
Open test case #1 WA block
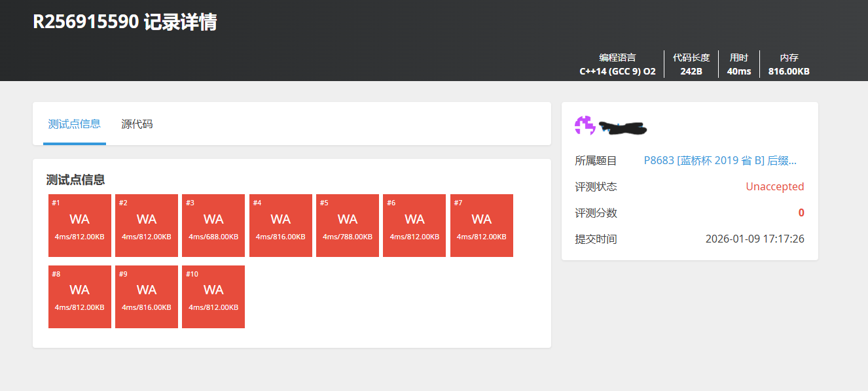[80, 226]
